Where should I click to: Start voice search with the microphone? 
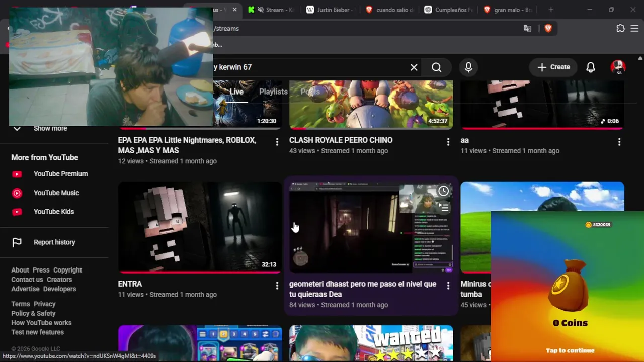point(468,67)
